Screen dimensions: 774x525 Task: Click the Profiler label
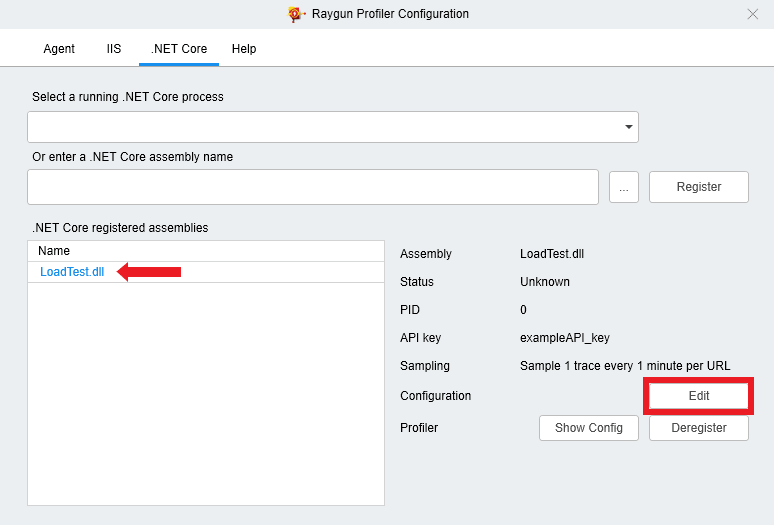(x=419, y=428)
